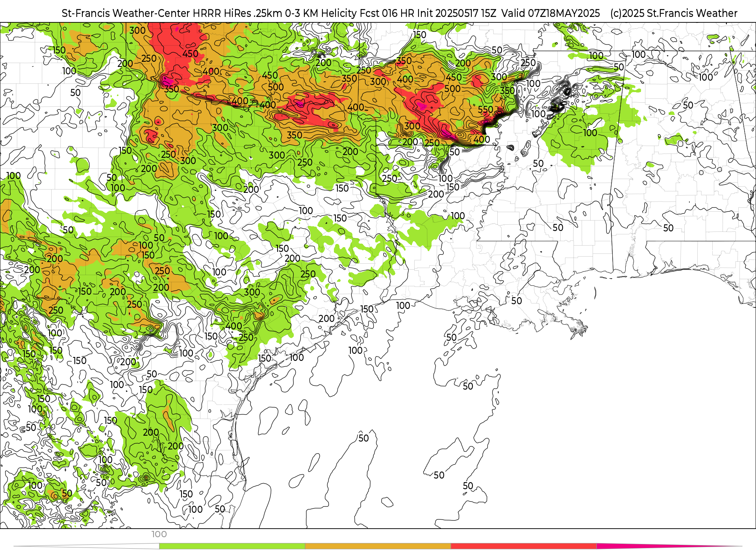The image size is (756, 551).
Task: Click "0-3 KM Helicity" in the map title
Action: [x=321, y=13]
